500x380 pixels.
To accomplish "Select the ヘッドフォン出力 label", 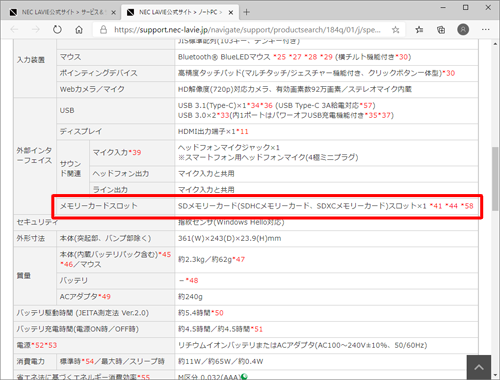I will 121,174.
